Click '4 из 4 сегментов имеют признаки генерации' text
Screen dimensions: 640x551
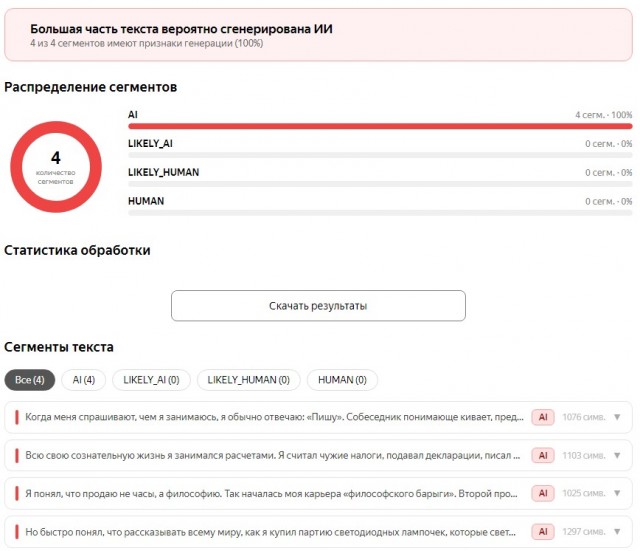click(132, 43)
